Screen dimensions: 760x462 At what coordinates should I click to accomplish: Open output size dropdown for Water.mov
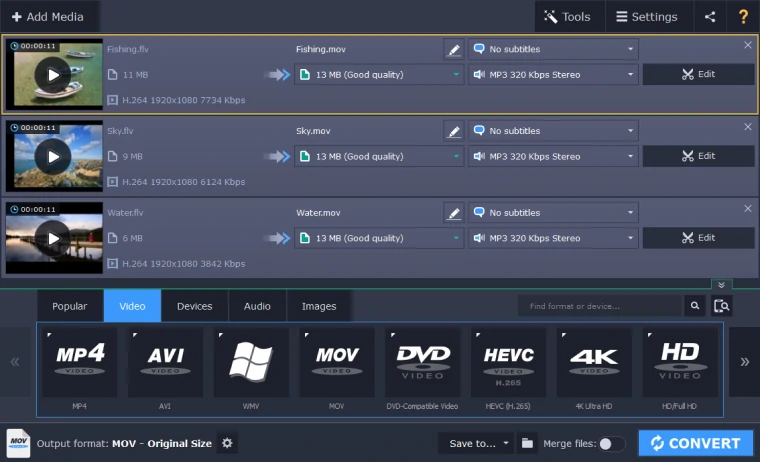coord(379,238)
